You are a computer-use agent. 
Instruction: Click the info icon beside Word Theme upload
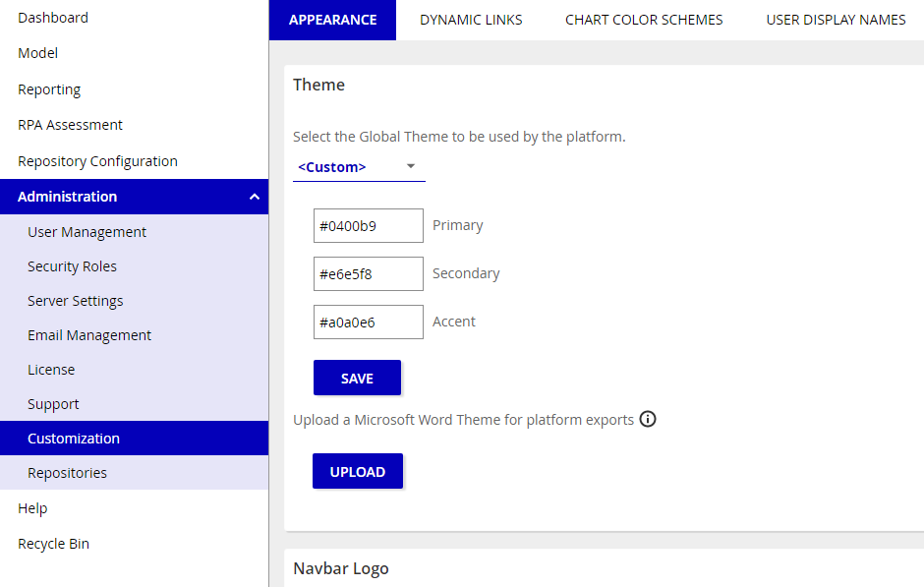click(x=648, y=420)
